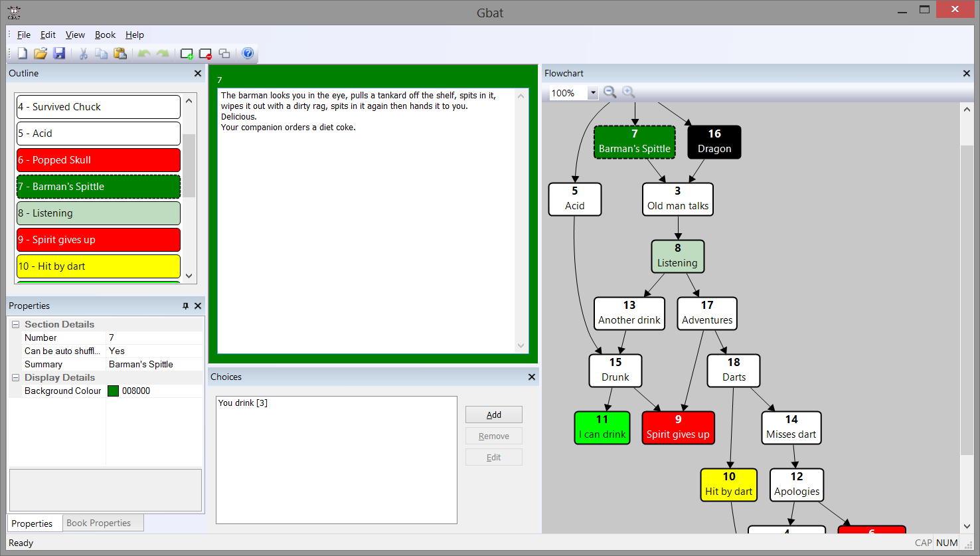This screenshot has width=980, height=556.
Task: Click the overlapping sections toolbar icon
Action: coord(224,54)
